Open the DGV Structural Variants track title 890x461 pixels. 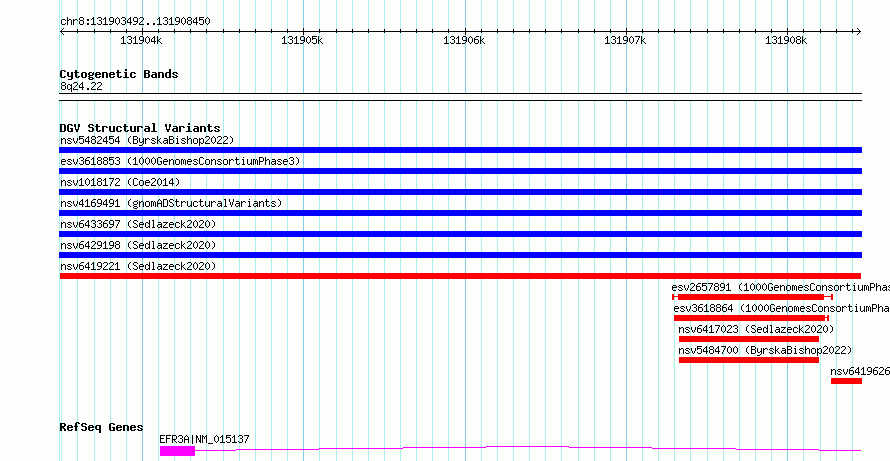coord(140,128)
